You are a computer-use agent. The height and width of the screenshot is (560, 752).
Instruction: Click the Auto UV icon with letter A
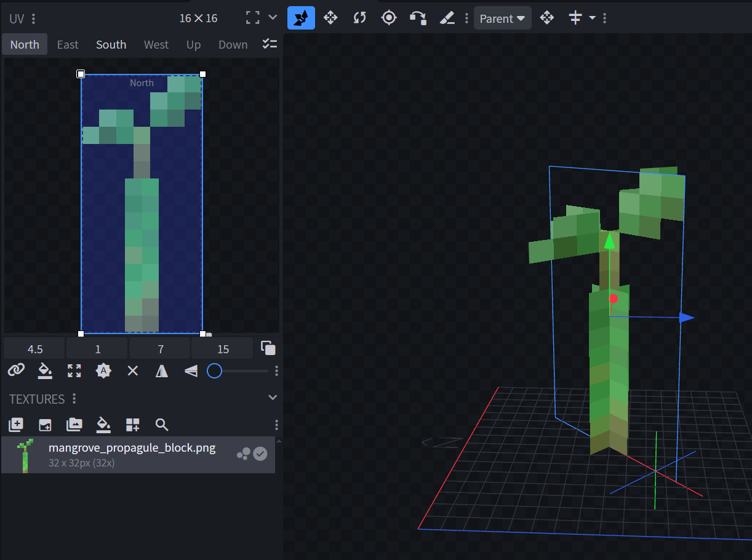point(103,370)
